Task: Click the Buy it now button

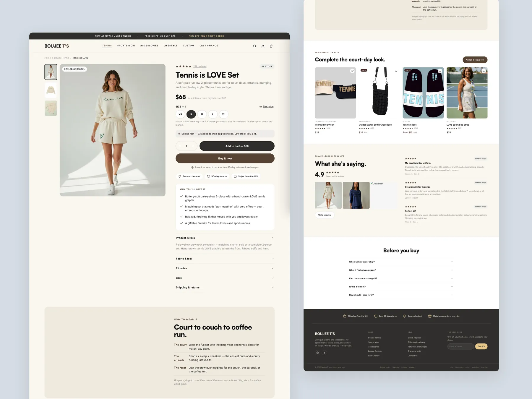Action: pyautogui.click(x=225, y=158)
